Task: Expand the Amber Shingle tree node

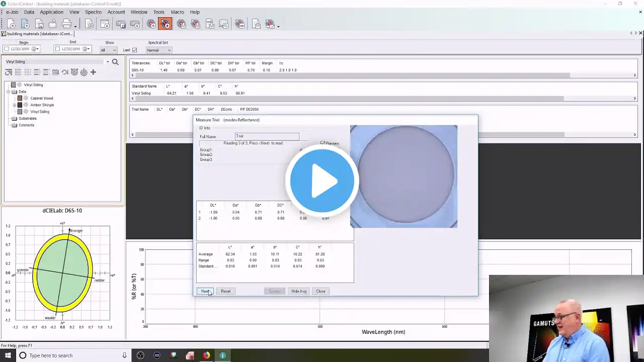Action: (15, 105)
